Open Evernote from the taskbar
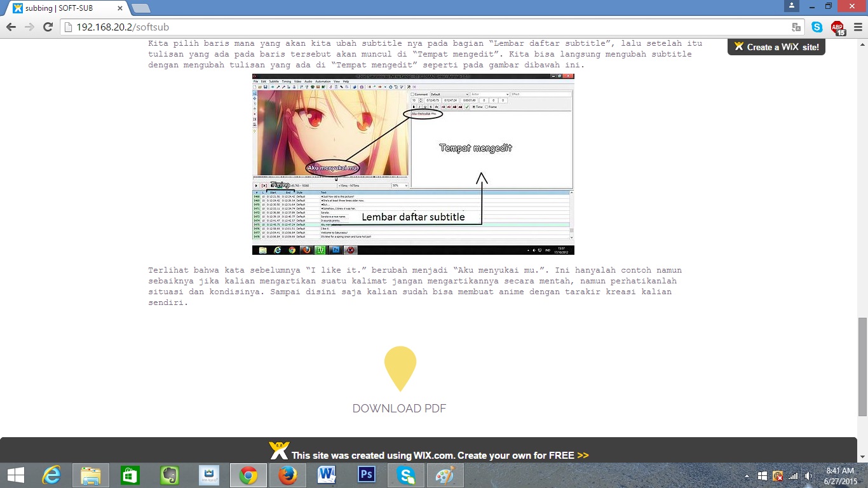868x488 pixels. pyautogui.click(x=169, y=475)
